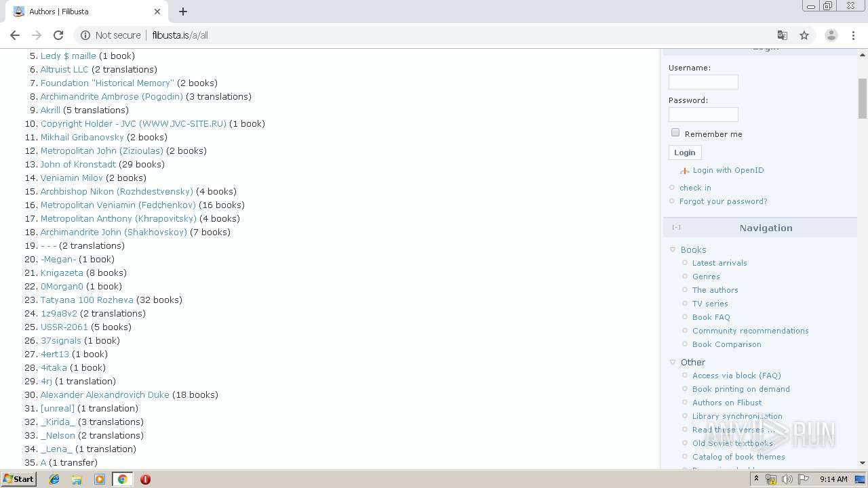Open Community recommendations link
Image resolution: width=868 pixels, height=488 pixels.
pos(750,331)
